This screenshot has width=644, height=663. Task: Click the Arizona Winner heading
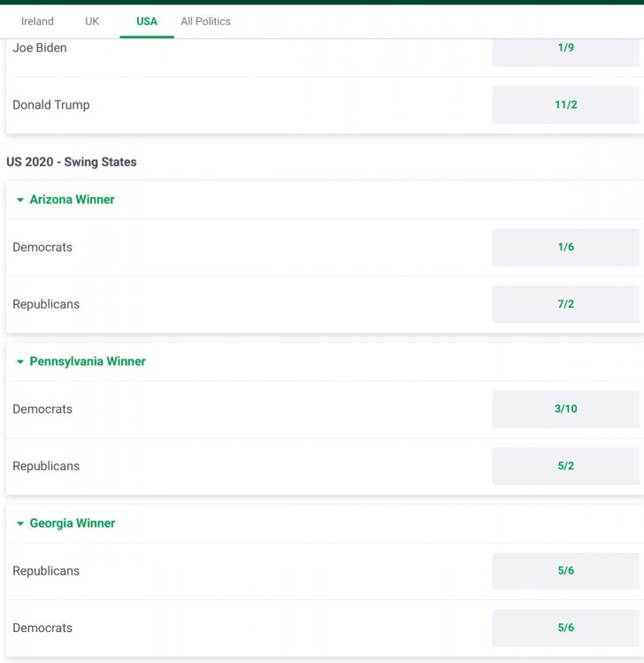pyautogui.click(x=73, y=200)
